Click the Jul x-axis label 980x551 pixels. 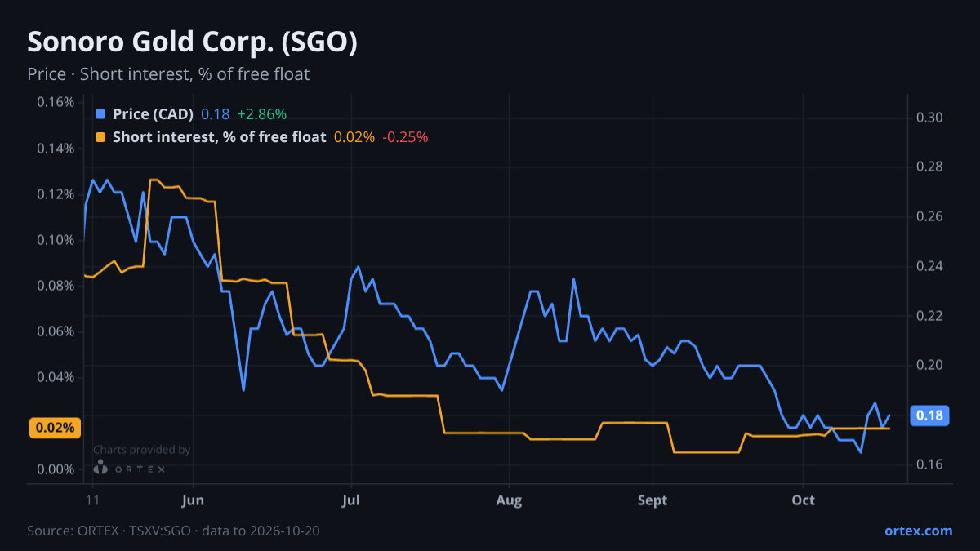coord(351,500)
